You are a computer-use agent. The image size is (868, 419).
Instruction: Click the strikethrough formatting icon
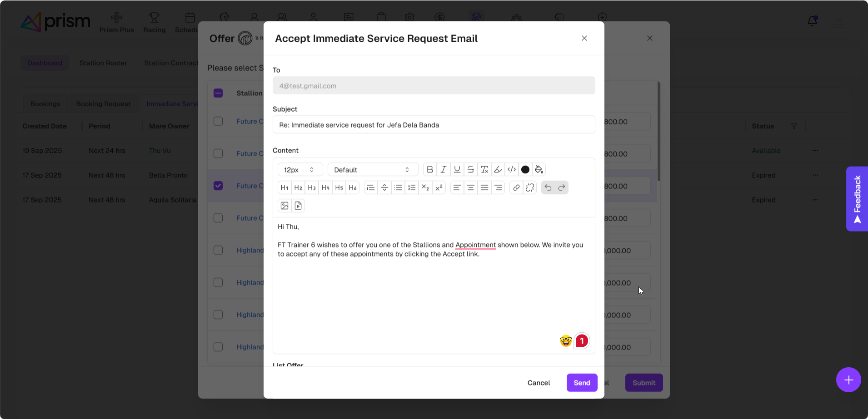click(470, 169)
